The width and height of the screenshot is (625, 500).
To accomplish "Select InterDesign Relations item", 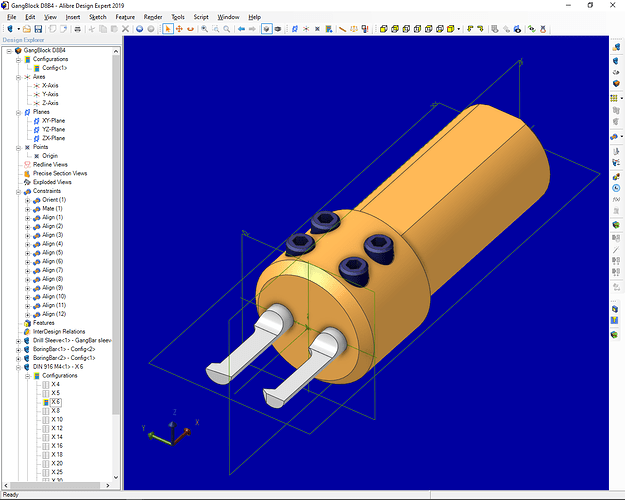I will pos(59,332).
